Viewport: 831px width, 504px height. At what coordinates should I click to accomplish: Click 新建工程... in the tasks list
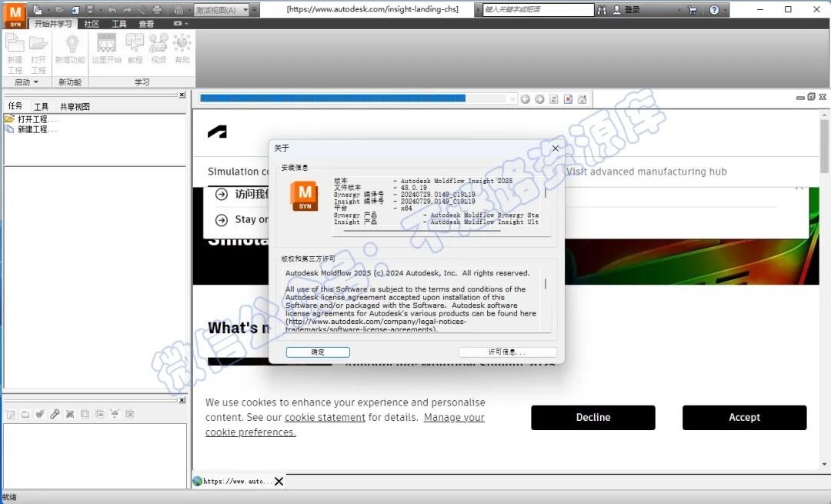coord(32,129)
